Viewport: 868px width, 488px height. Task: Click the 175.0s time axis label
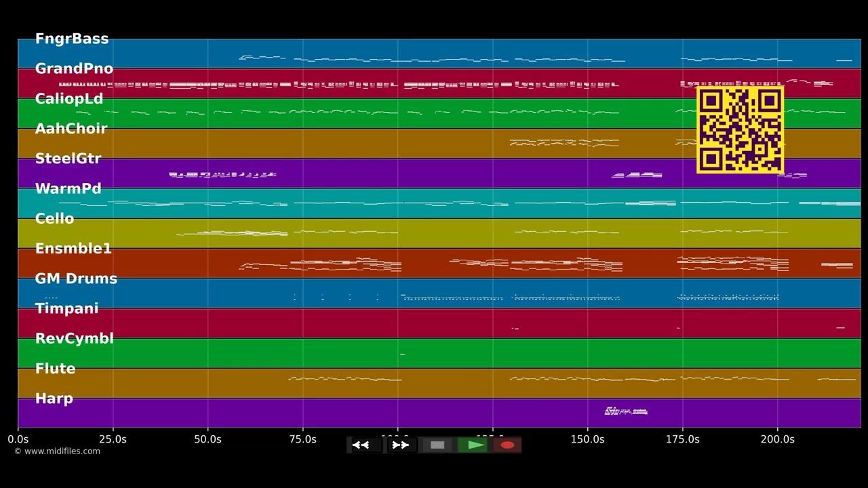(x=682, y=439)
